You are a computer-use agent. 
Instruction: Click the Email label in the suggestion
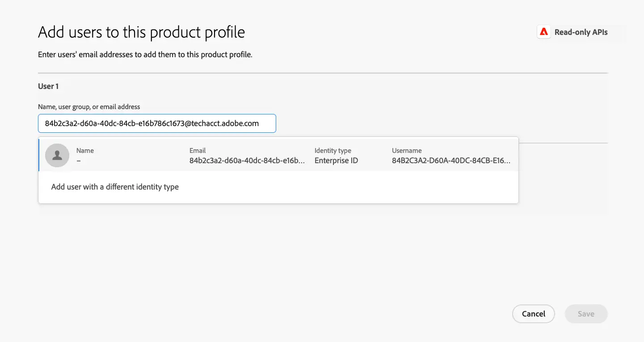click(x=198, y=151)
